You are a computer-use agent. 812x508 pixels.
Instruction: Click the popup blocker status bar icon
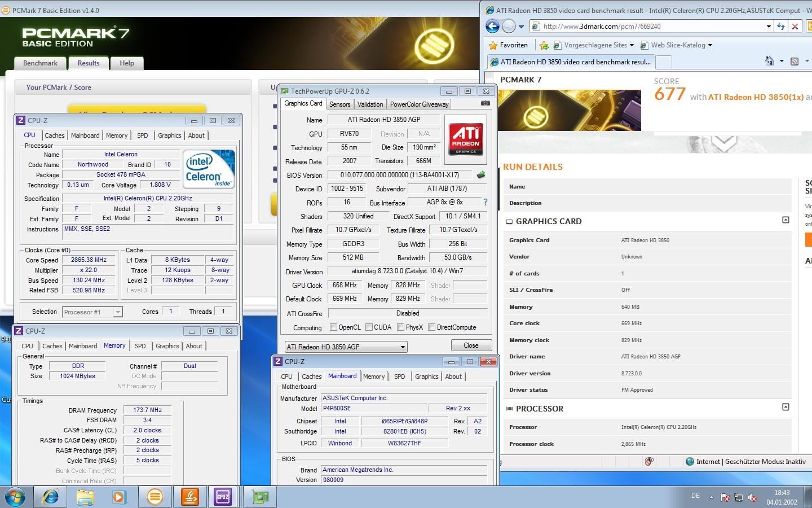pyautogui.click(x=649, y=461)
